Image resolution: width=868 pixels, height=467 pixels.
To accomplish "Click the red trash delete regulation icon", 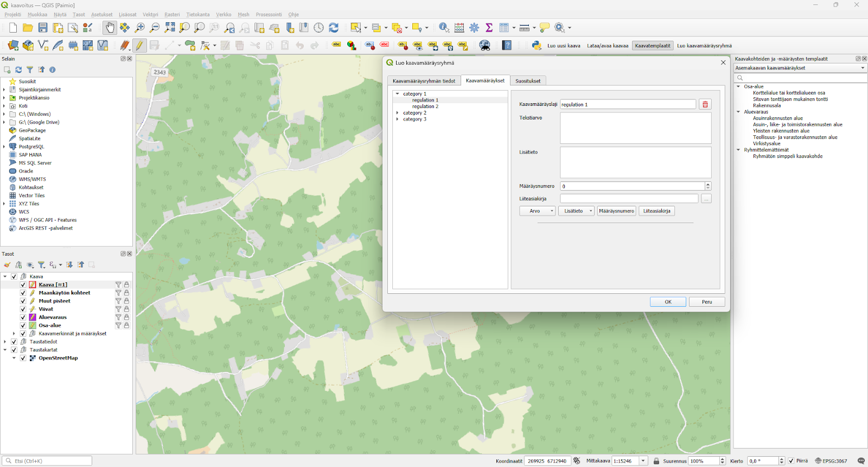I will pyautogui.click(x=705, y=104).
